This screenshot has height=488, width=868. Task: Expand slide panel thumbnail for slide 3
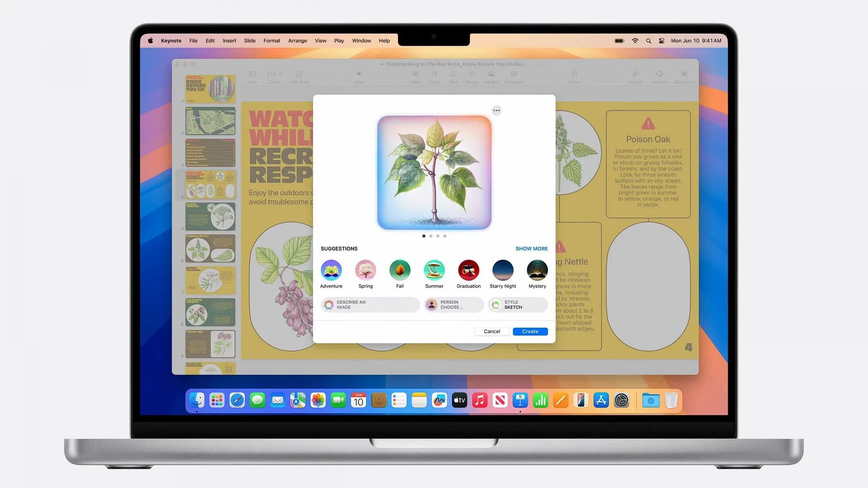(x=210, y=155)
